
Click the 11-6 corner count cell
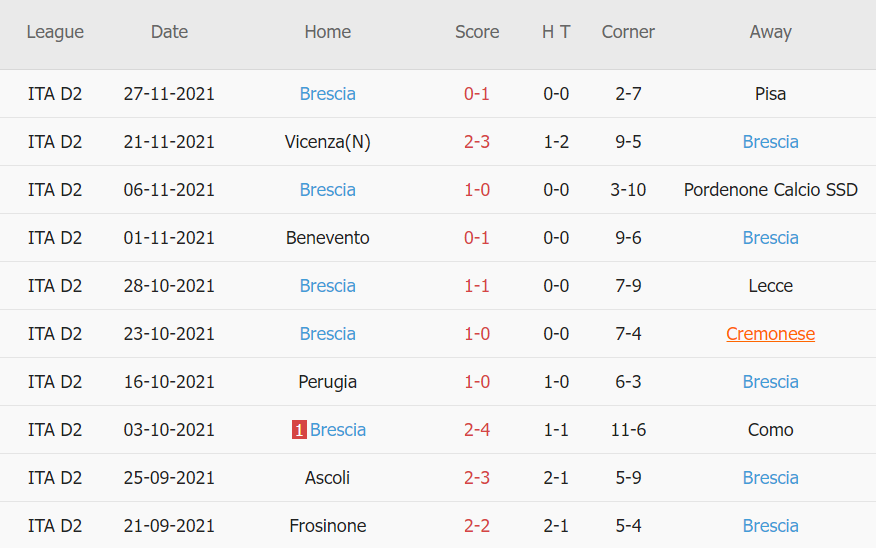click(x=628, y=430)
